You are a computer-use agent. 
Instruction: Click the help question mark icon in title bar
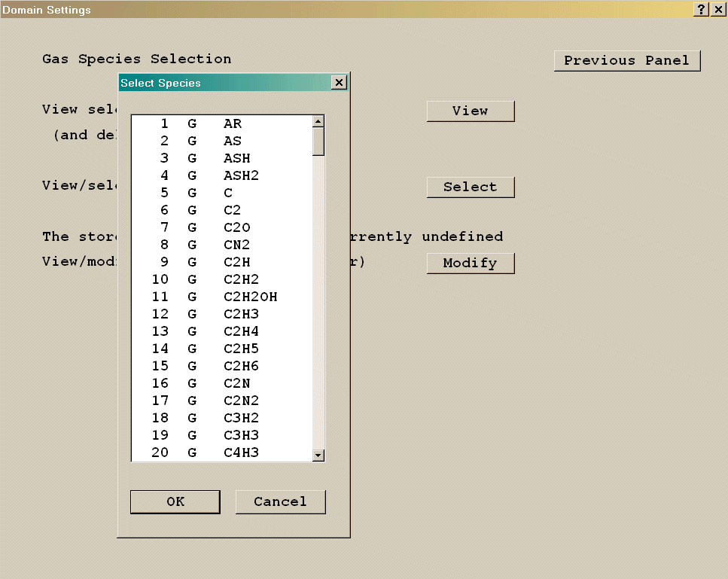(702, 9)
